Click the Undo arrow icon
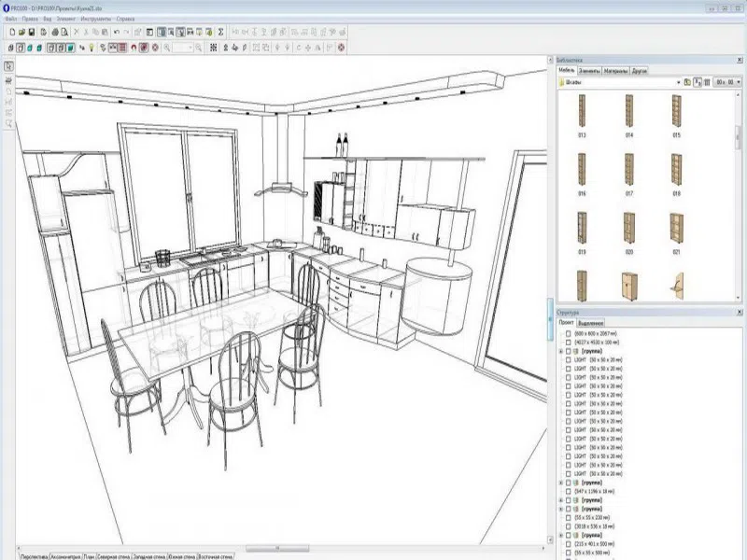This screenshot has height=560, width=747. (x=116, y=32)
